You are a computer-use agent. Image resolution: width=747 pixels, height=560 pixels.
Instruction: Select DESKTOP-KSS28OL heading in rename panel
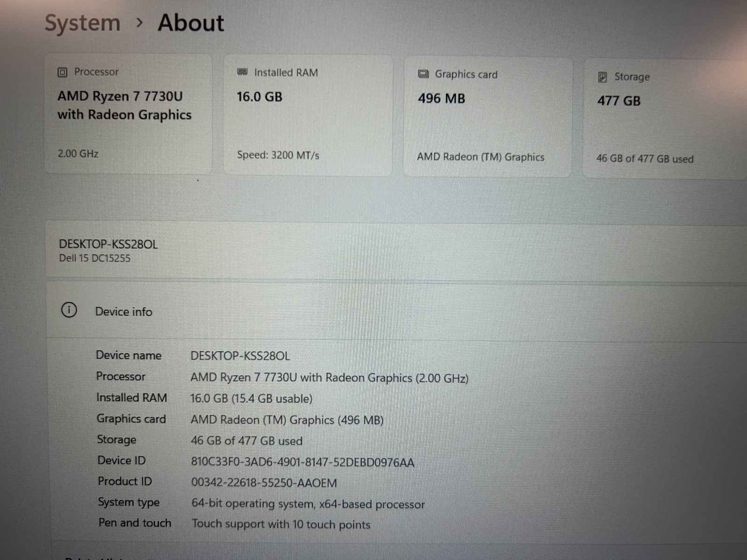tap(108, 244)
